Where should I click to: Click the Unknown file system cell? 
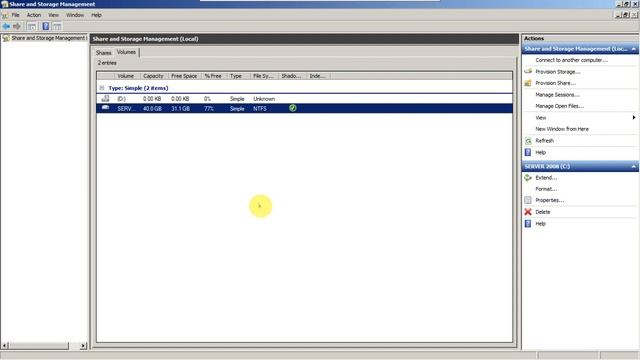click(x=264, y=99)
